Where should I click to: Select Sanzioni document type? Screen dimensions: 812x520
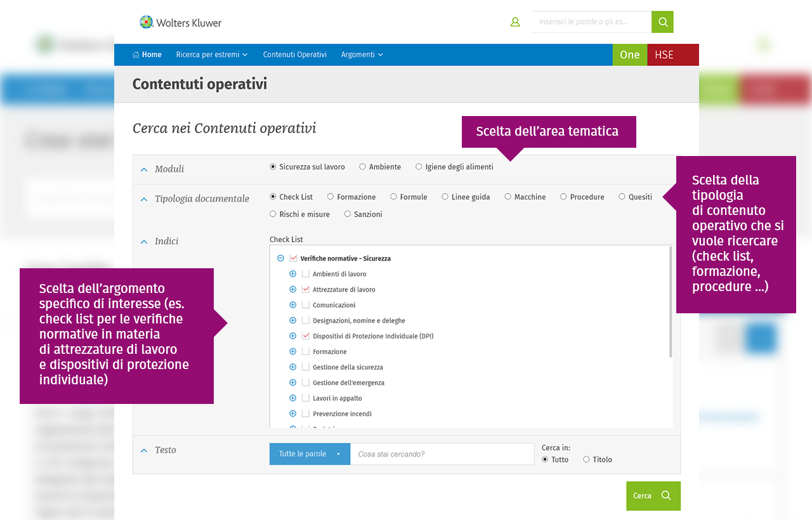tap(348, 214)
